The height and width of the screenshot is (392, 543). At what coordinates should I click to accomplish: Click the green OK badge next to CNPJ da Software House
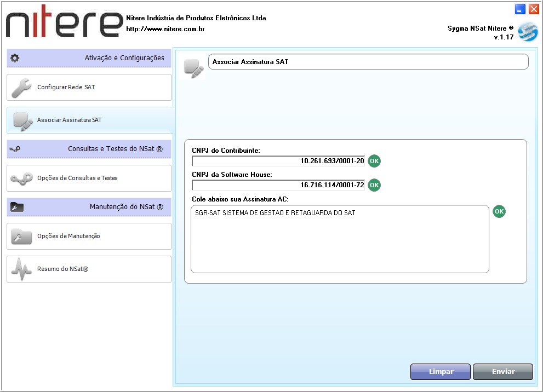tap(374, 185)
